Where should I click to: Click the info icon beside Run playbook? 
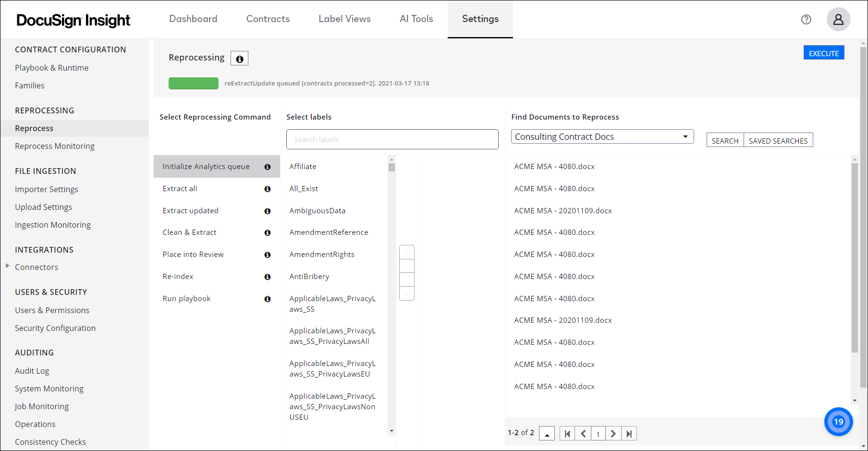pos(268,299)
